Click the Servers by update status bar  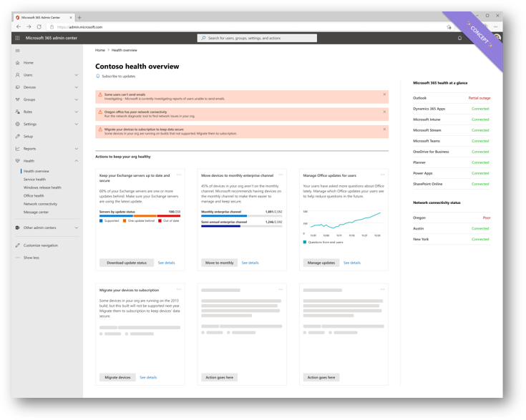(140, 215)
